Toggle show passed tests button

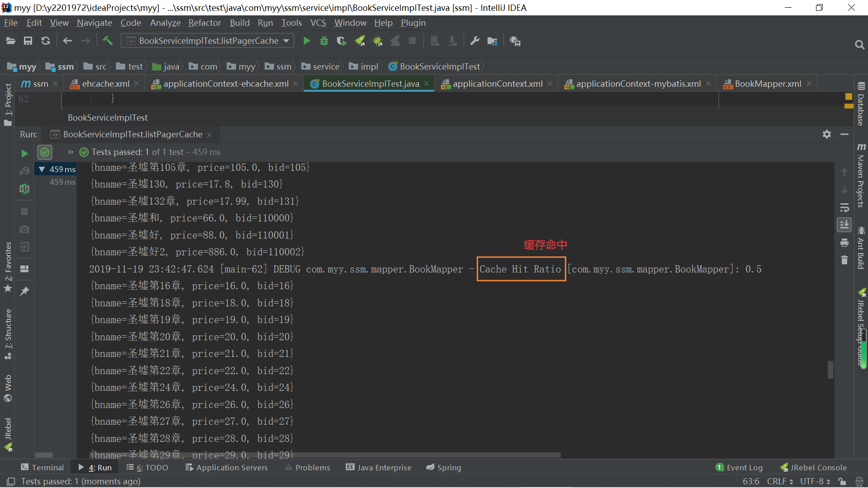coord(45,152)
